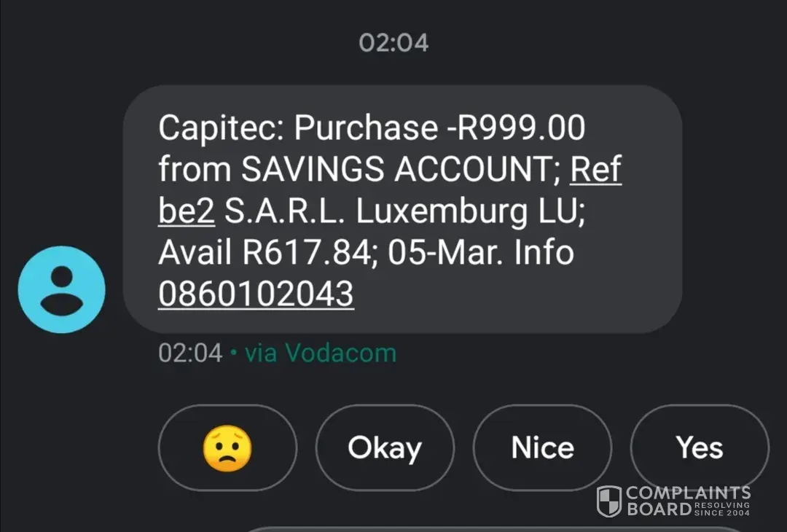Reply with the Okay suggestion
This screenshot has height=532, width=787.
(x=384, y=448)
